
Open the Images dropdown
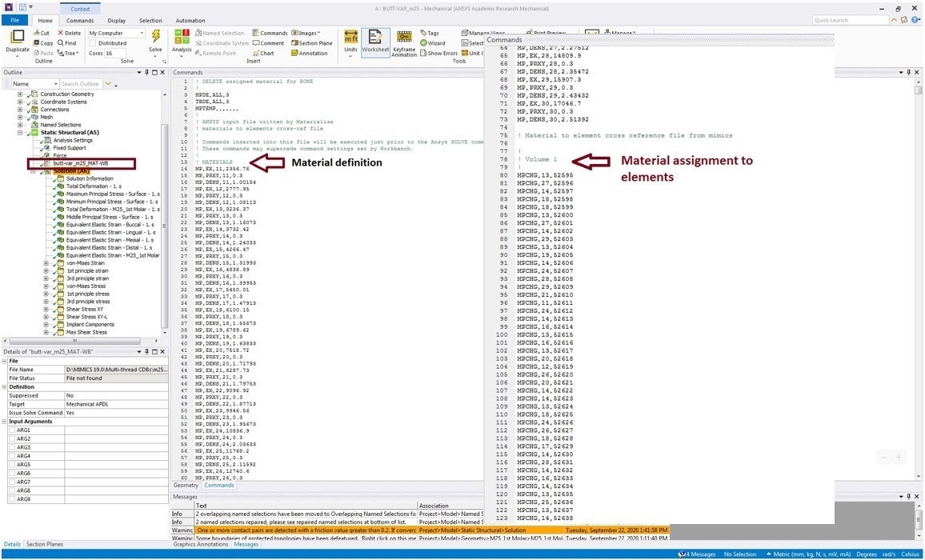[x=306, y=33]
